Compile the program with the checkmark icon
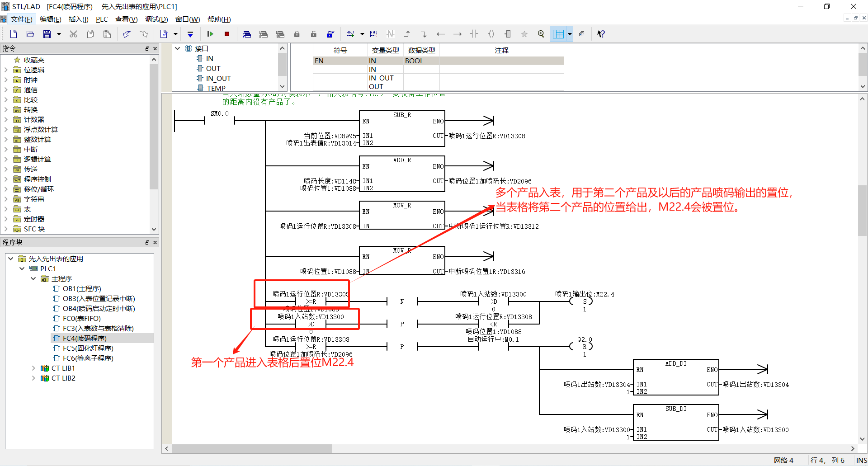Screen dimensions: 868x466 (x=164, y=34)
